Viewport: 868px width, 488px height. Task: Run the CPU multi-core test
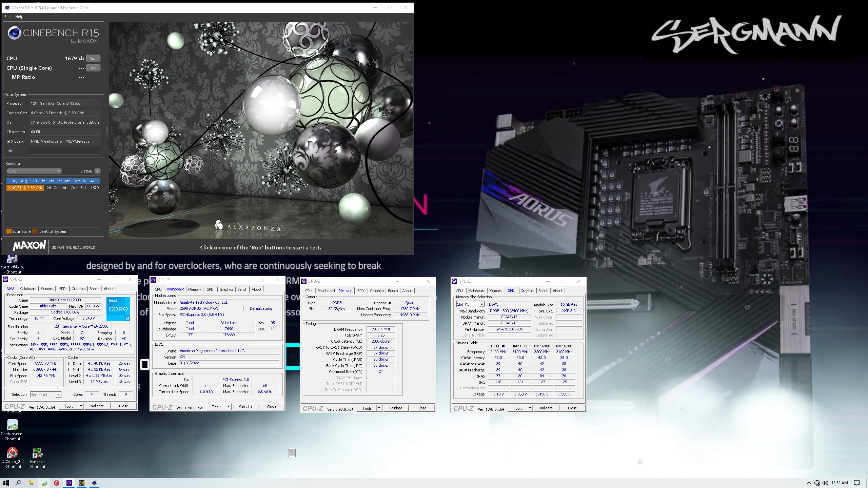(93, 59)
